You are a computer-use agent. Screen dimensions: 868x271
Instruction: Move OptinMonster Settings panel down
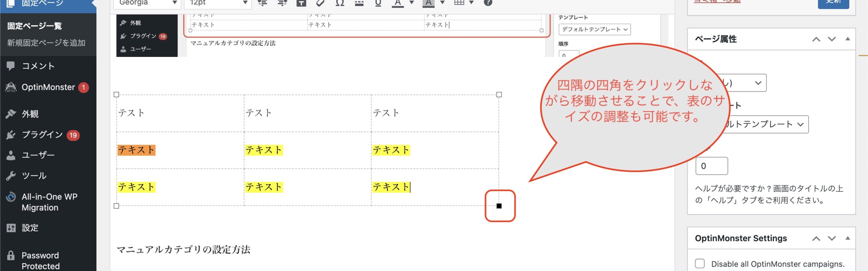click(832, 238)
